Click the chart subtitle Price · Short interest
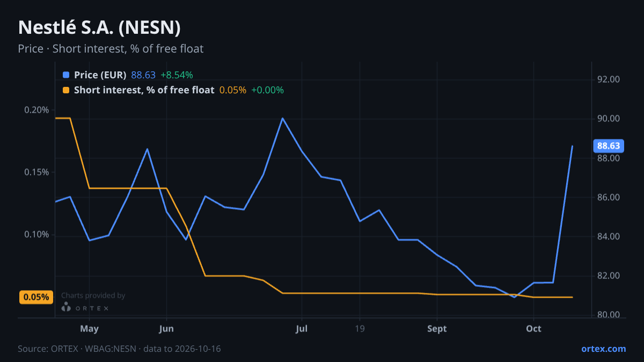Screen dimensions: 644x362 tap(111, 49)
